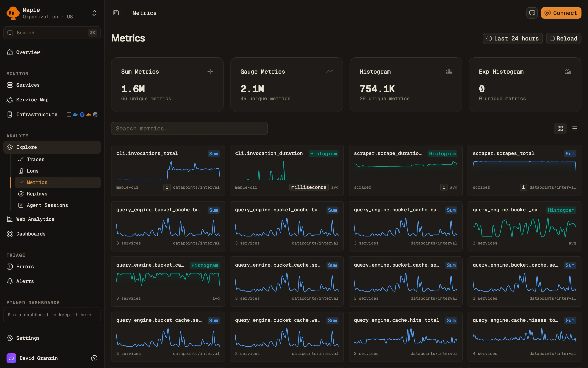
Task: Open Replays under Explore
Action: point(58,194)
